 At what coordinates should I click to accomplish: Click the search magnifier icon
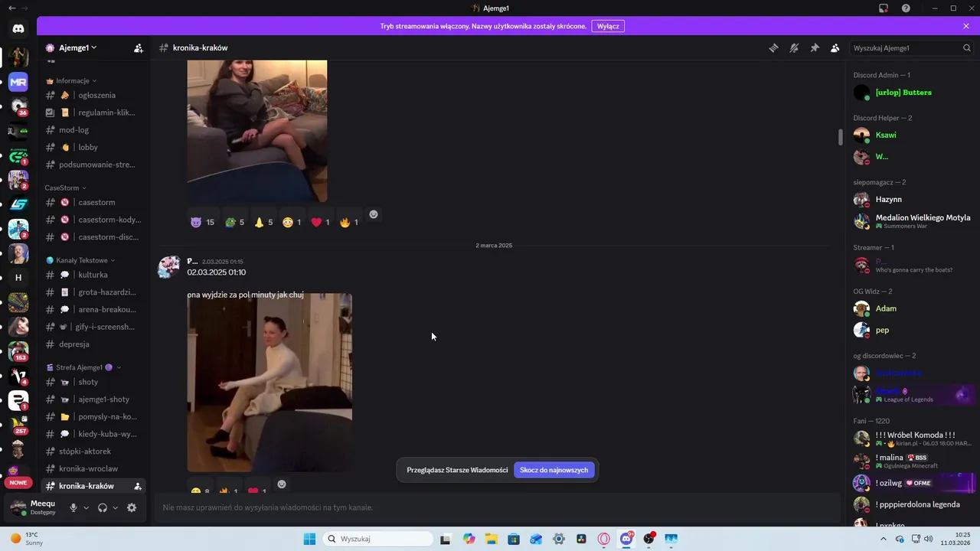point(967,47)
